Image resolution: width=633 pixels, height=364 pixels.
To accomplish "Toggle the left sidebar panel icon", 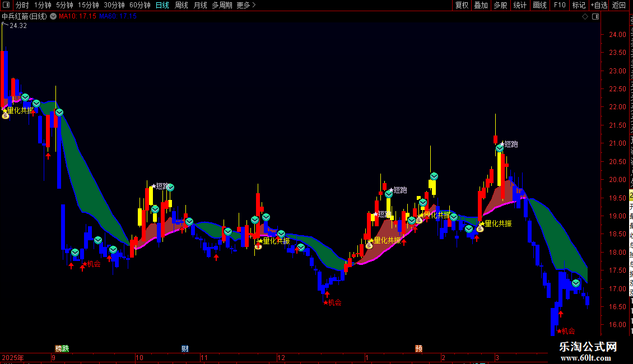I will coord(6,5).
